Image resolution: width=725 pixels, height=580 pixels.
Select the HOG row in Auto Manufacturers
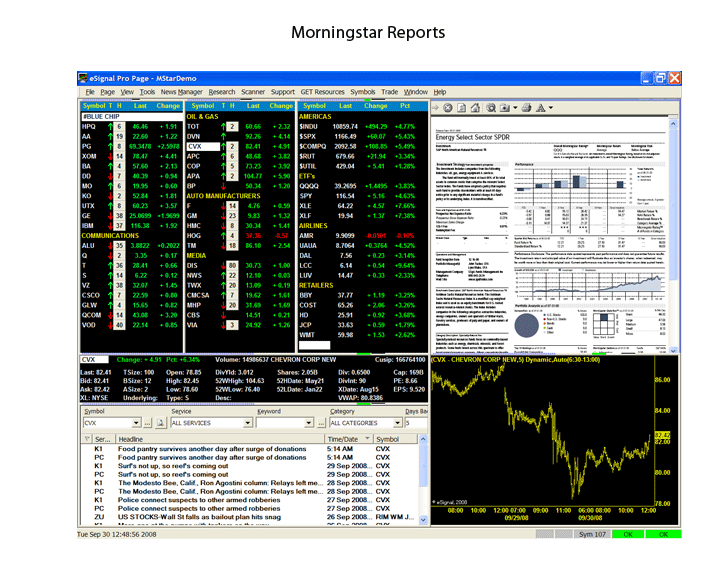(239, 236)
